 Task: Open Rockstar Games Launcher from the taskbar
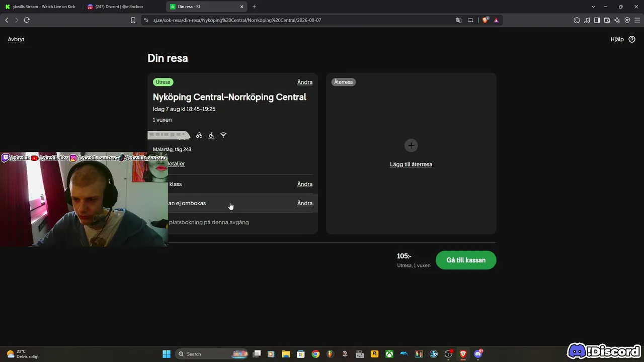[x=374, y=354]
